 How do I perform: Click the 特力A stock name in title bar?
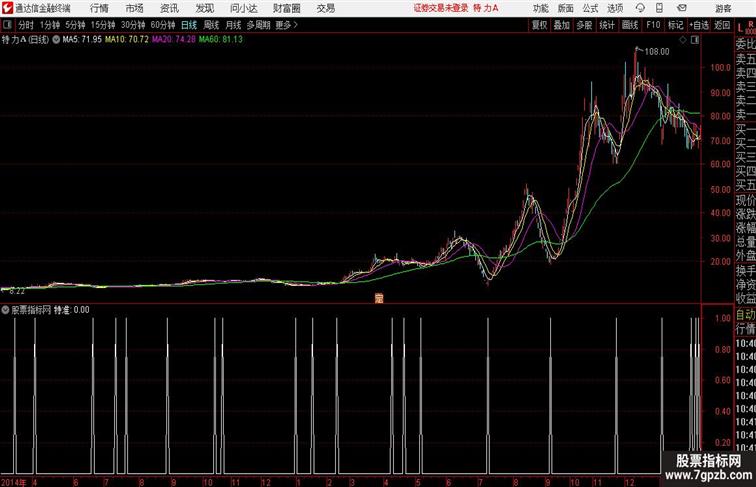486,8
